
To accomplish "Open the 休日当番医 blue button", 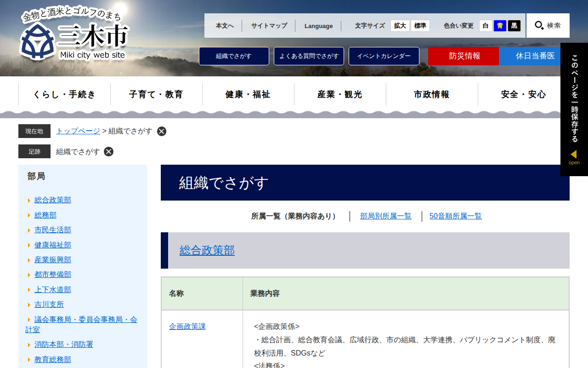I will click(x=534, y=56).
